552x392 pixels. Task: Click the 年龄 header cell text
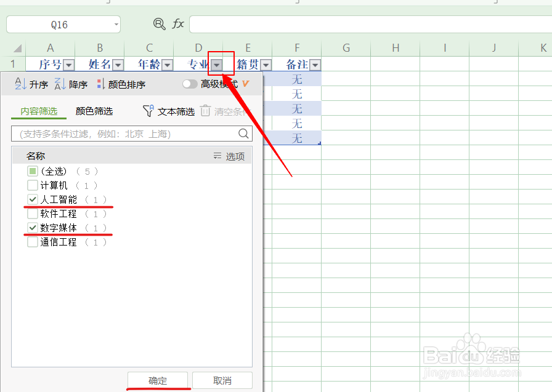click(x=149, y=65)
